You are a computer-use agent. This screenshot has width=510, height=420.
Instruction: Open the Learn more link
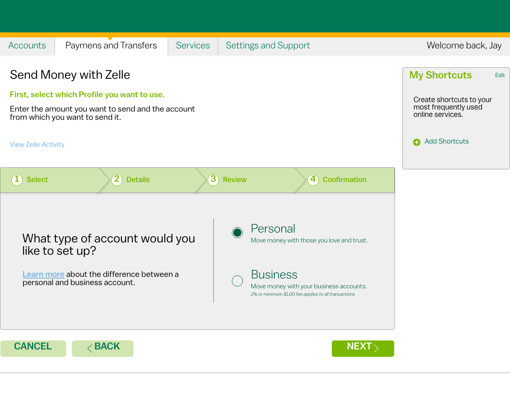(x=44, y=274)
